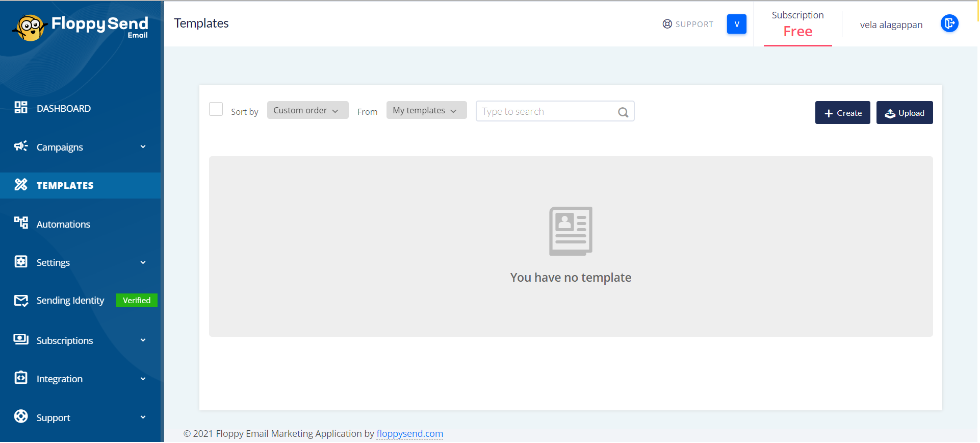
Task: Tick the select-all templates checkbox
Action: point(216,109)
